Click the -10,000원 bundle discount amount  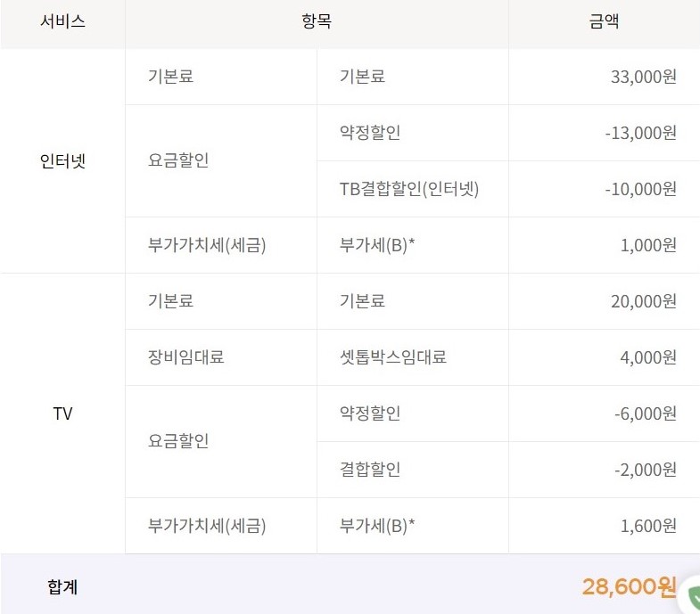coord(639,189)
